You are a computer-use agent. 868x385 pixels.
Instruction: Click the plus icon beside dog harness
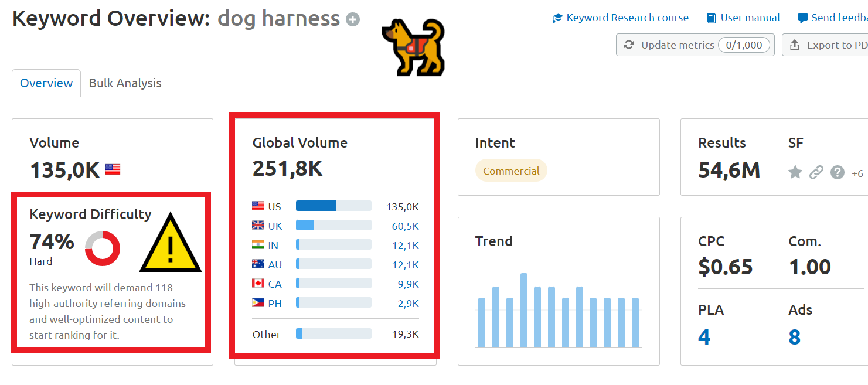352,20
